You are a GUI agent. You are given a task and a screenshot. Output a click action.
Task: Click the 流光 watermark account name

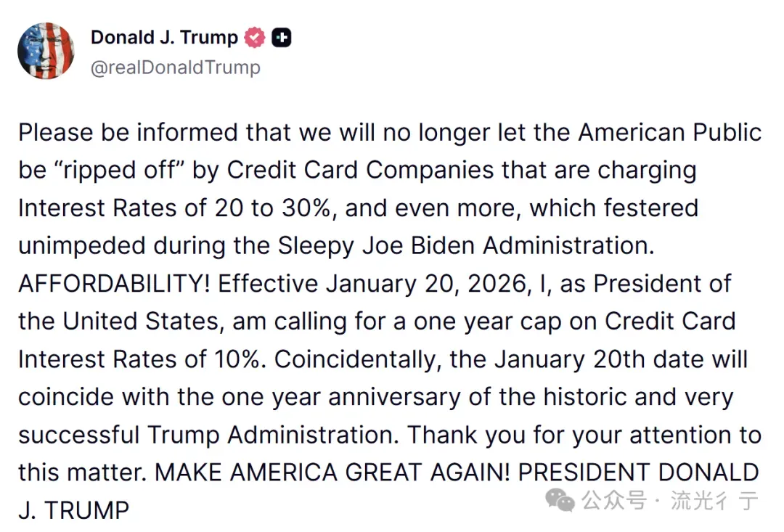point(714,501)
